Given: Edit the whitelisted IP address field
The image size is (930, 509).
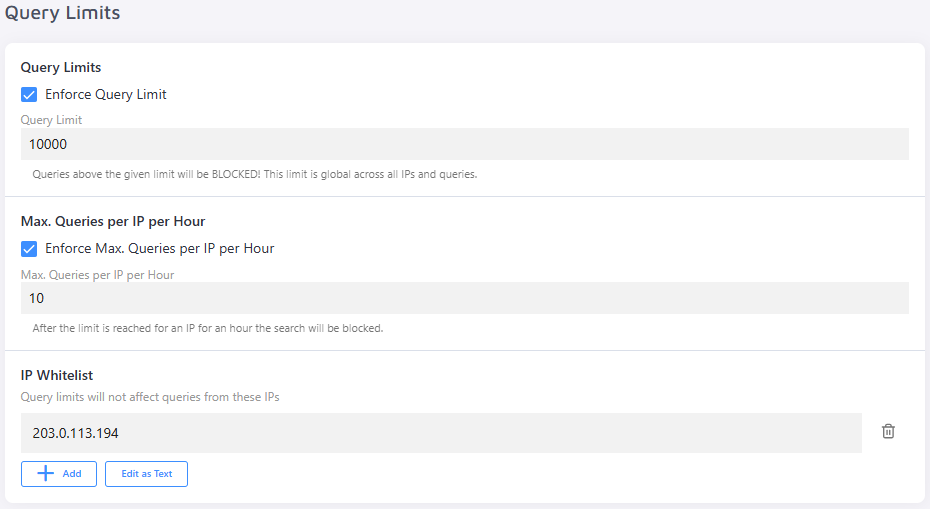Looking at the screenshot, I should click(x=440, y=433).
